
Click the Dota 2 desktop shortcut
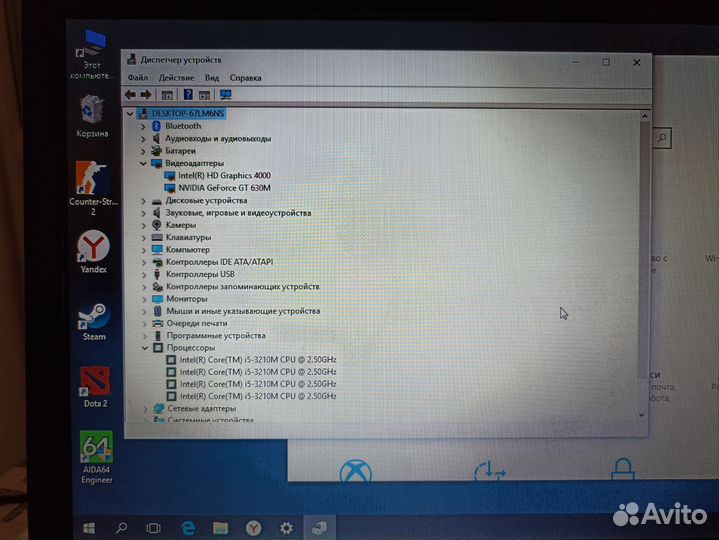pos(95,387)
